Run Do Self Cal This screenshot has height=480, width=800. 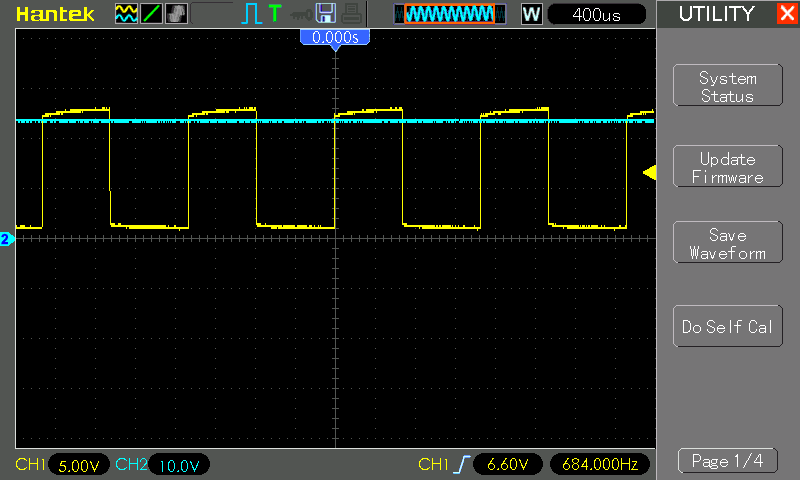click(x=728, y=326)
